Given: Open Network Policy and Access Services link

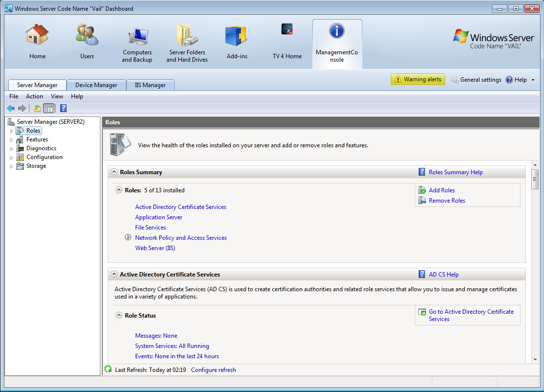Looking at the screenshot, I should (181, 238).
